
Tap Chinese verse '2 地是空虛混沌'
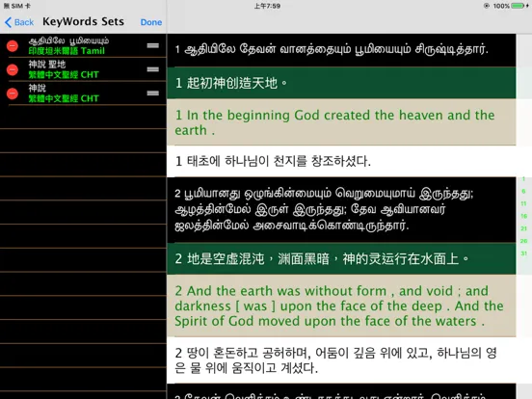[x=341, y=258]
